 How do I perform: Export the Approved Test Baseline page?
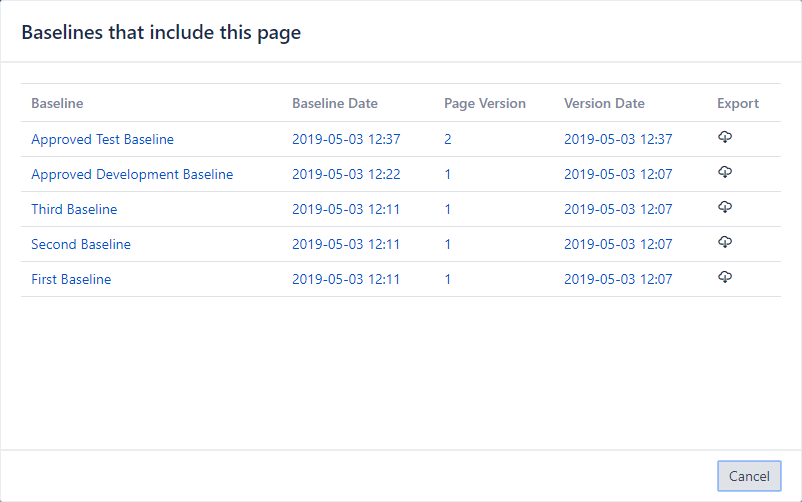tap(725, 138)
